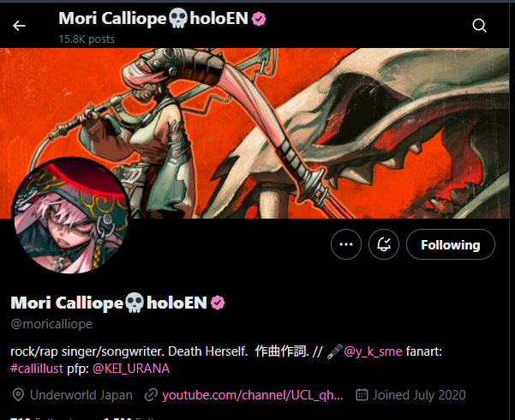Viewport: 515px width, 420px height.
Task: Open the @KEI_URANA mention link
Action: click(x=131, y=369)
